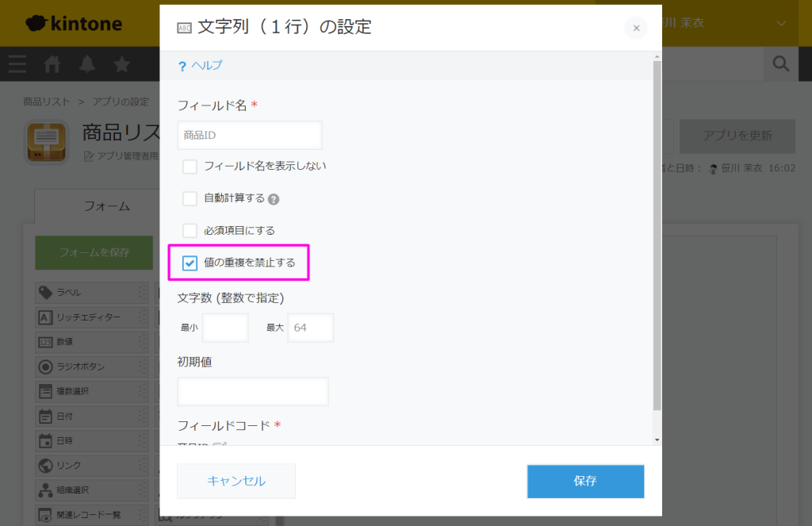
Task: Open the ヘルプ link
Action: [207, 65]
